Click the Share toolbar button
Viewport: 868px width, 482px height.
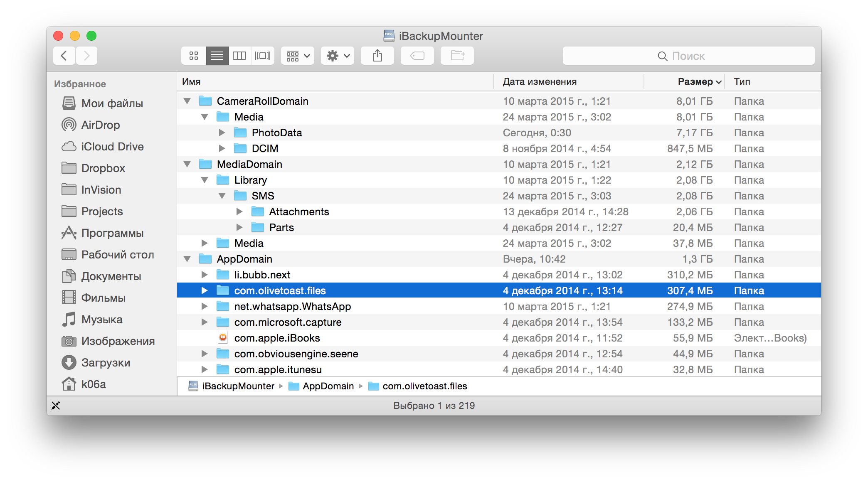[x=377, y=56]
